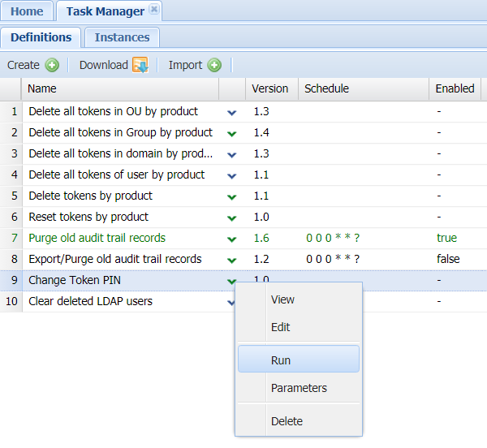Screen dimensions: 487x448
Task: Click the green plus icon beside Create
Action: [x=52, y=65]
